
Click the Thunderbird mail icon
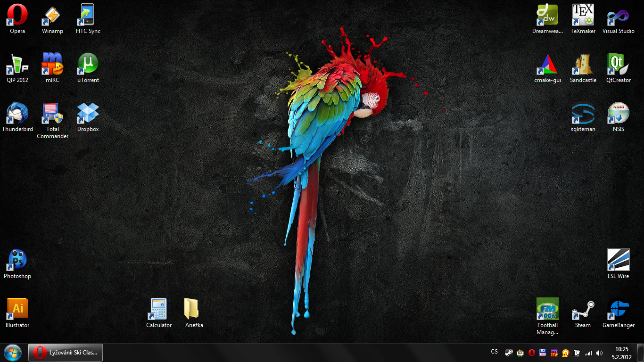[17, 113]
